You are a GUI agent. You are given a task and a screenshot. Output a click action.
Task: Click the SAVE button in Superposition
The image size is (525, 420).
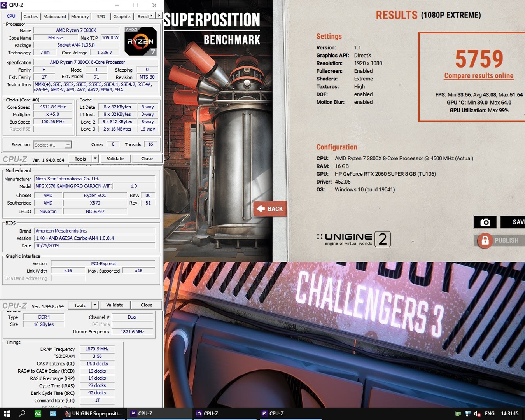pos(513,222)
